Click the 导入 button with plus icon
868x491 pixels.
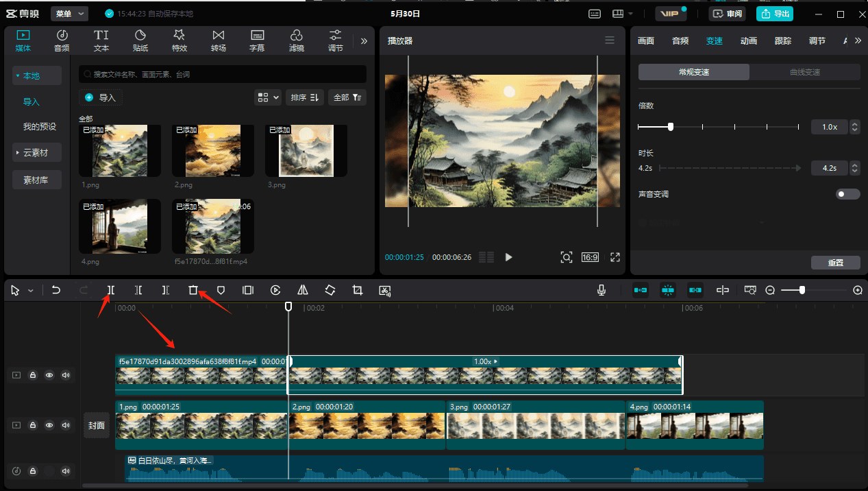tap(101, 97)
